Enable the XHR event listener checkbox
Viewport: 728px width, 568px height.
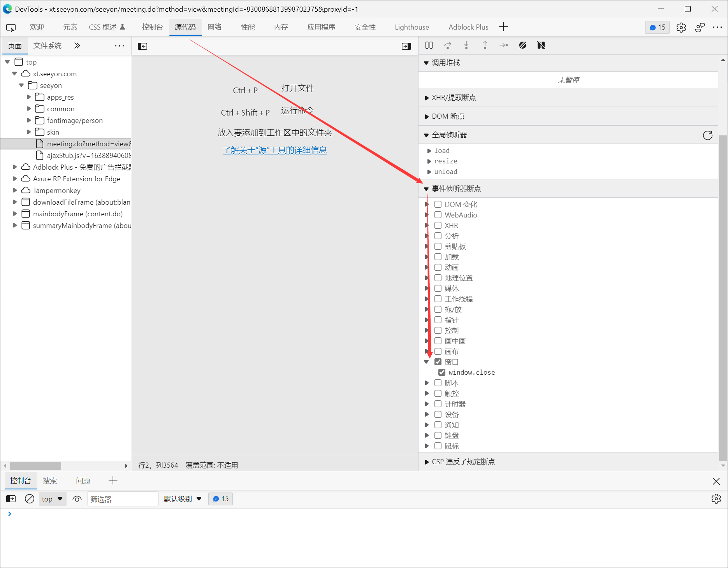(438, 225)
